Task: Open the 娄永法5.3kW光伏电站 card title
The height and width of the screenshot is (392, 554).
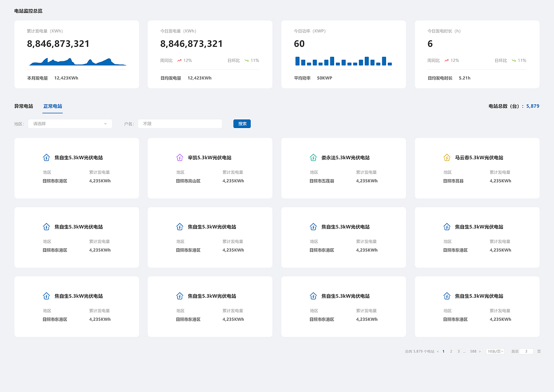Action: (345, 157)
